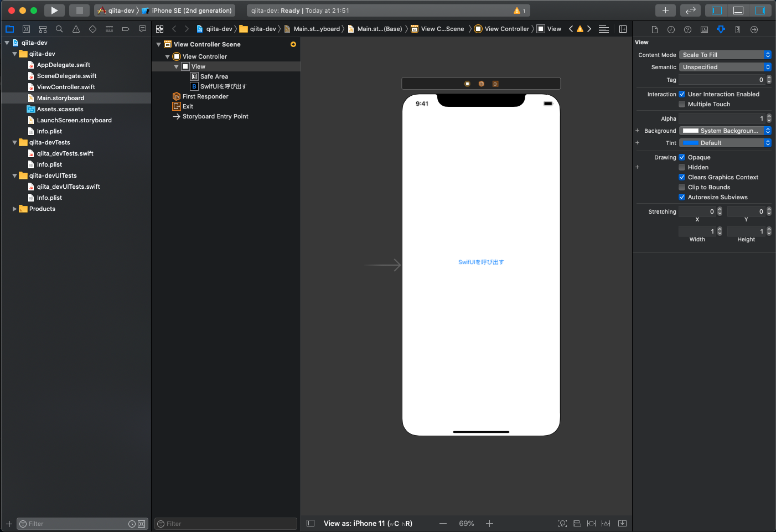Enable Clip to Bounds checkbox
776x532 pixels.
(x=682, y=187)
